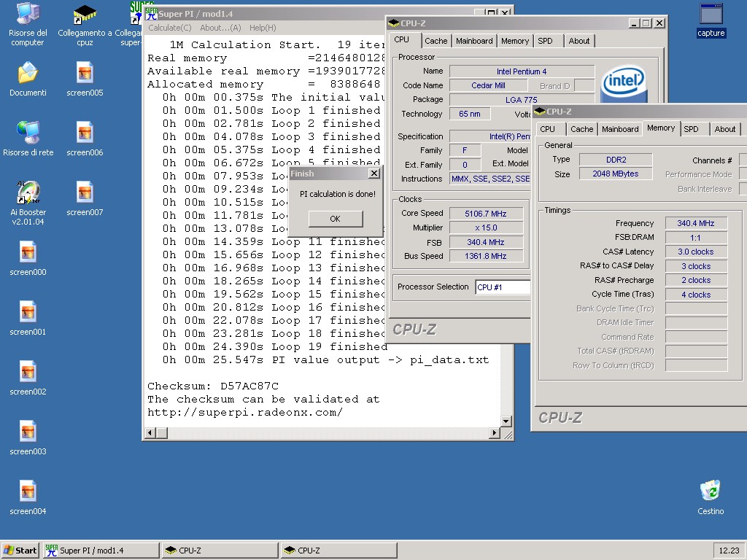Image resolution: width=747 pixels, height=560 pixels.
Task: Activate the second CPU-Z taskbar button
Action: tap(338, 551)
